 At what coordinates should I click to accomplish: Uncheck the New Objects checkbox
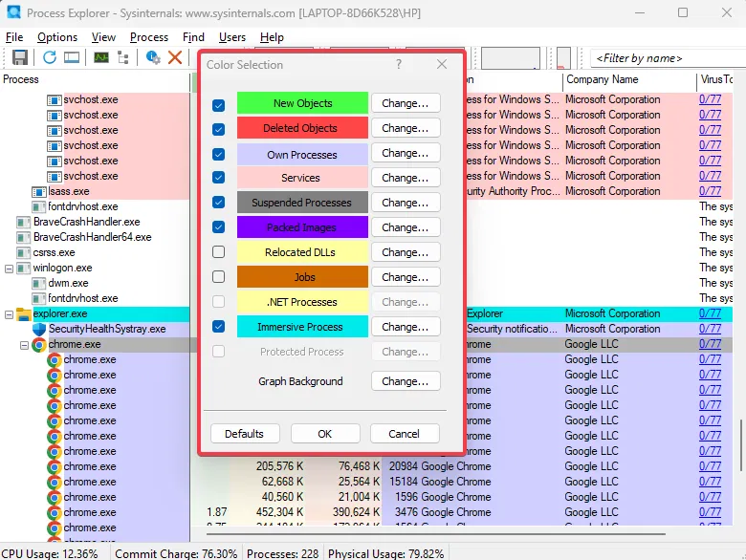pos(219,104)
